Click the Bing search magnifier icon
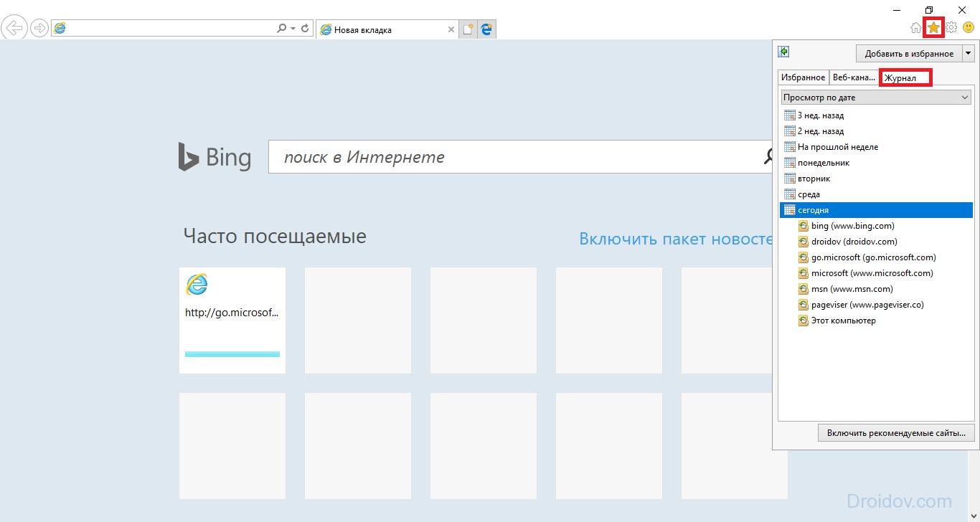The height and width of the screenshot is (522, 980). click(768, 157)
